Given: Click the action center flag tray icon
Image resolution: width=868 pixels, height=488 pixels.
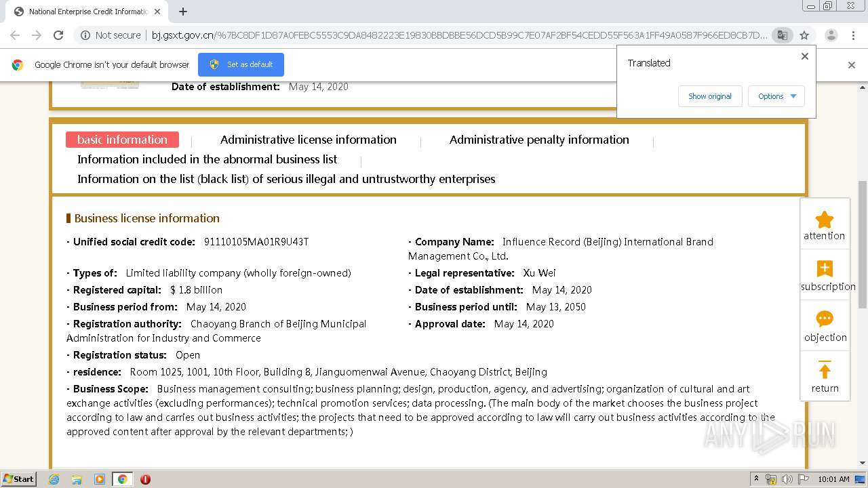Looking at the screenshot, I should coord(804,479).
